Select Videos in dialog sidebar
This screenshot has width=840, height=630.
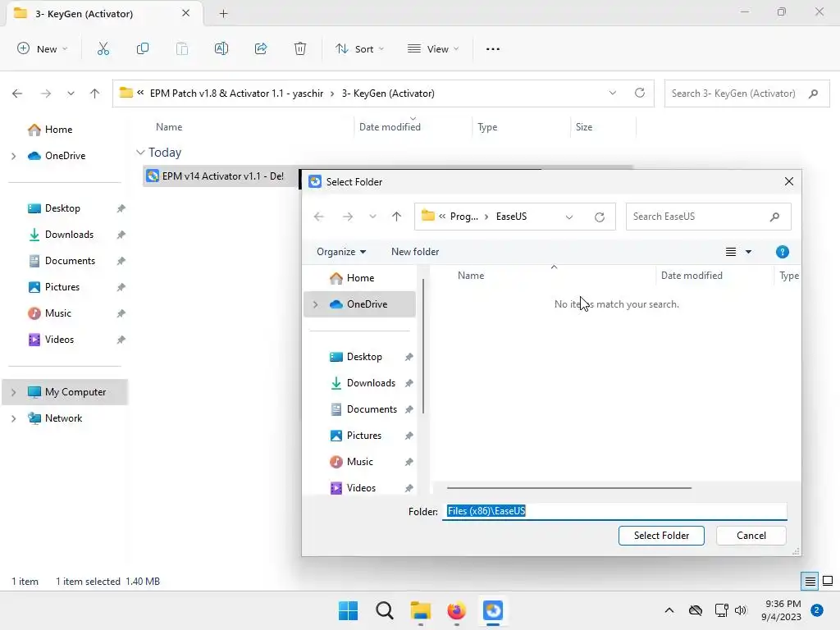[361, 488]
